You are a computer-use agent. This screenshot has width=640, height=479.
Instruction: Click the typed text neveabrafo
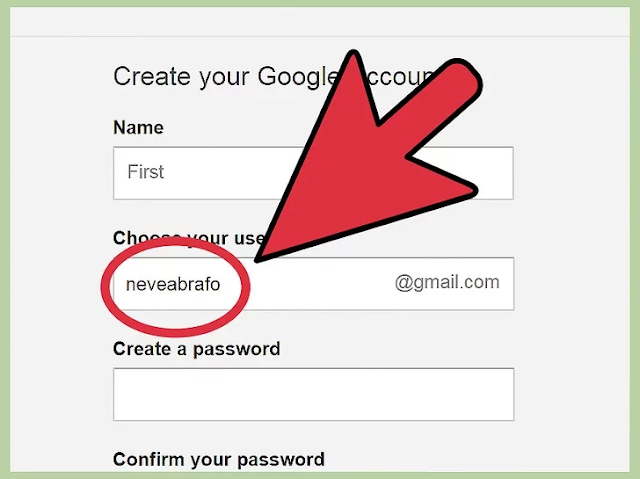pyautogui.click(x=173, y=284)
